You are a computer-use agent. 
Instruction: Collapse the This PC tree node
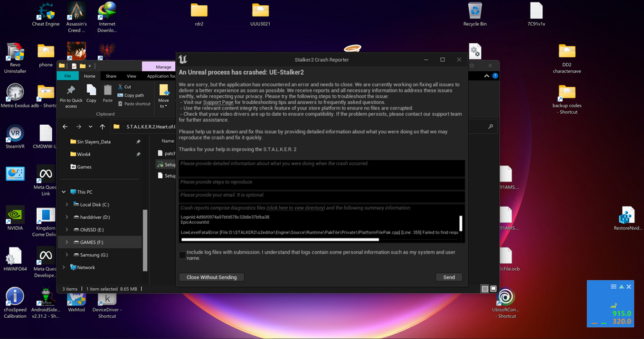[x=64, y=192]
